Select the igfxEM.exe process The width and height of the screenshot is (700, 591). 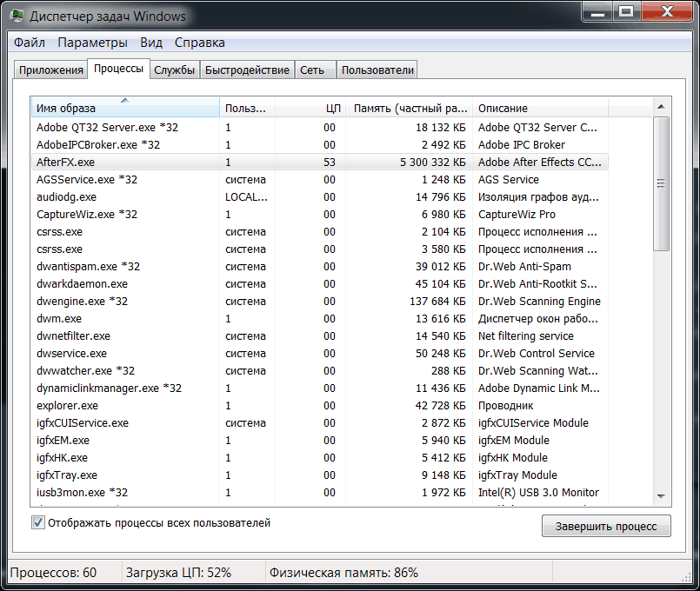320,441
